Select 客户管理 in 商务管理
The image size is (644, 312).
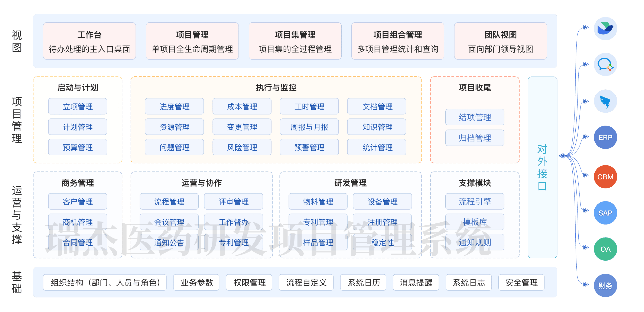(78, 201)
